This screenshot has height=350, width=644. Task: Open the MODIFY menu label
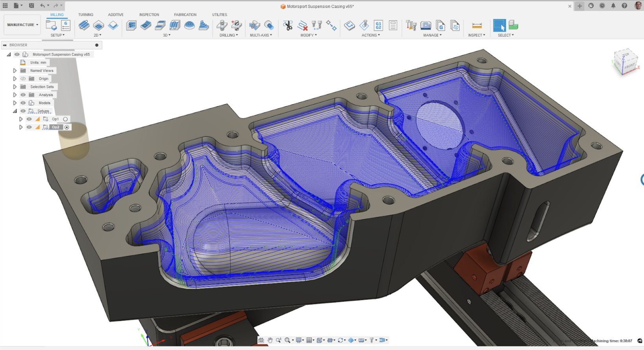coord(308,35)
